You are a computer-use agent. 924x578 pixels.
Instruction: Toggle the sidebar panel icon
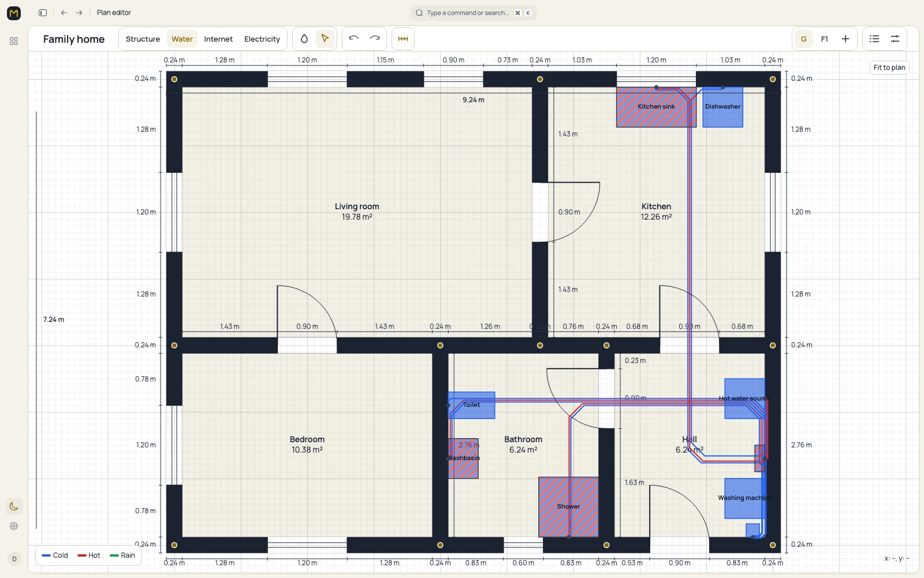click(43, 13)
